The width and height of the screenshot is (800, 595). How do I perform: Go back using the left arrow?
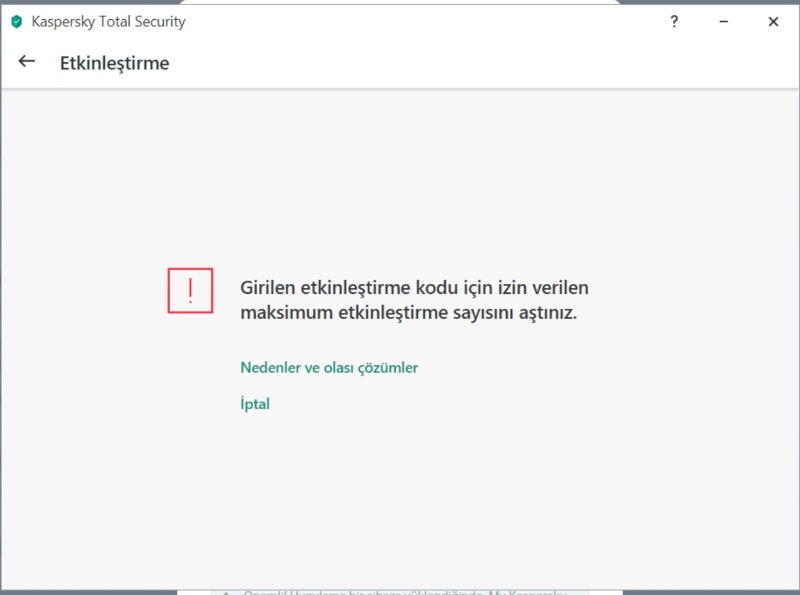(x=27, y=62)
